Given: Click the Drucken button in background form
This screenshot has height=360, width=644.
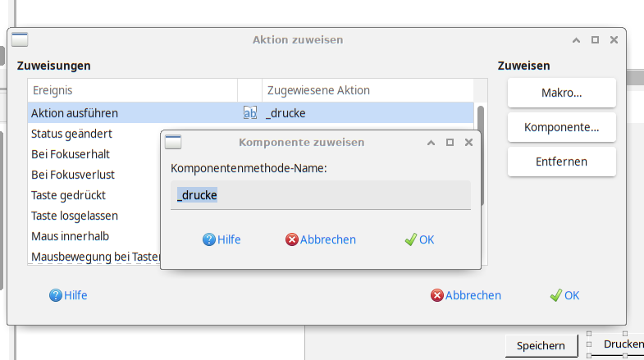Looking at the screenshot, I should click(x=617, y=344).
